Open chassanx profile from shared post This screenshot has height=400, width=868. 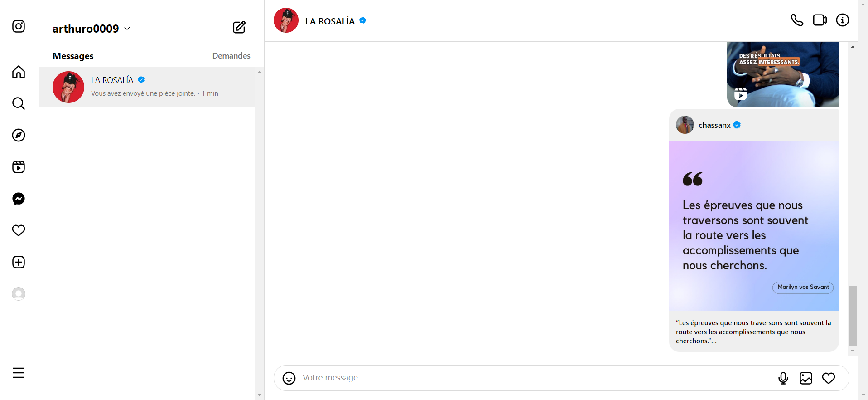tap(714, 125)
